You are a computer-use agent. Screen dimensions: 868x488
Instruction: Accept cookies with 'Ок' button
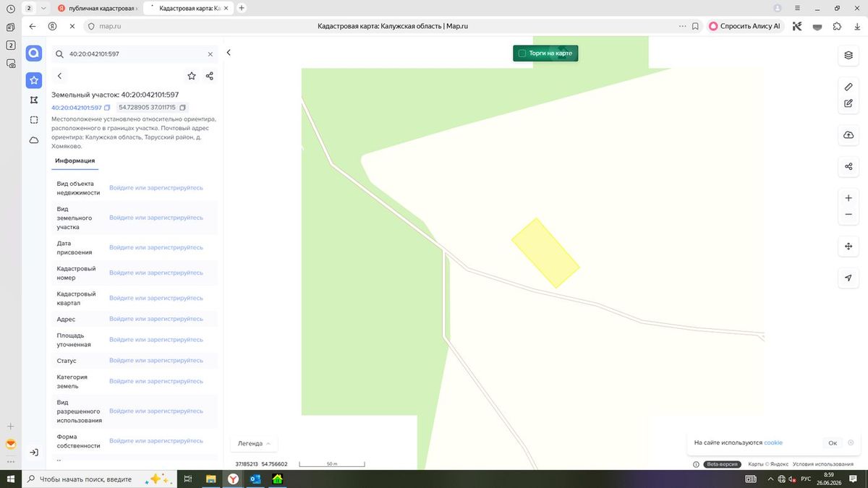(x=833, y=442)
